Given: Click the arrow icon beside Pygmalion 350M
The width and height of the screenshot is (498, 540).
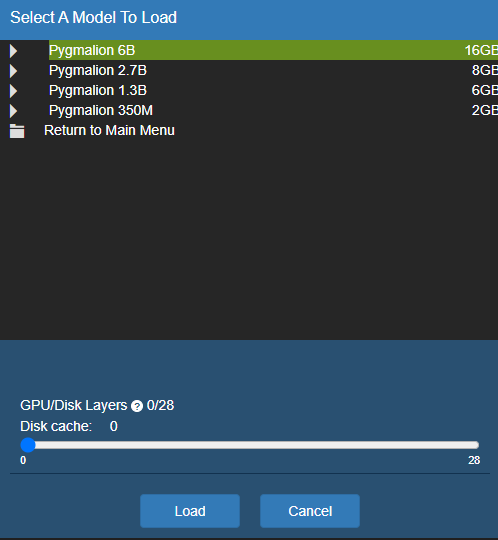Looking at the screenshot, I should coord(13,111).
